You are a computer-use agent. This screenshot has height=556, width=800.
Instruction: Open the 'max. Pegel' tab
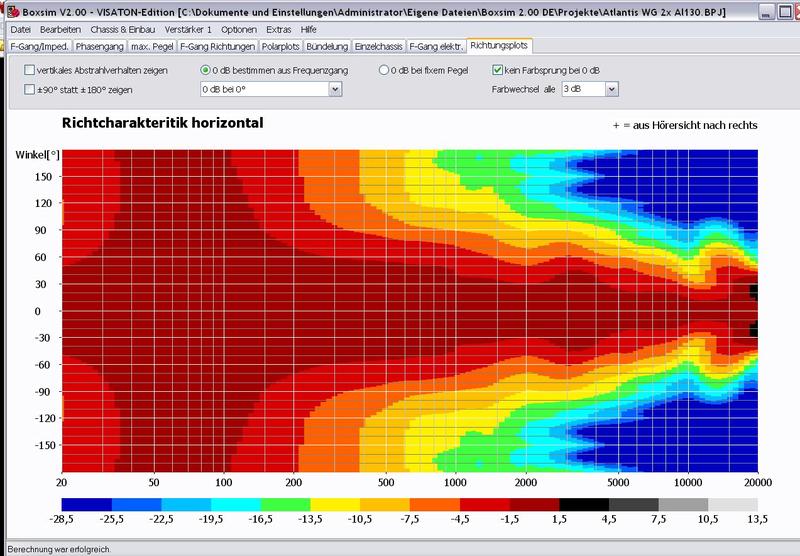(152, 46)
